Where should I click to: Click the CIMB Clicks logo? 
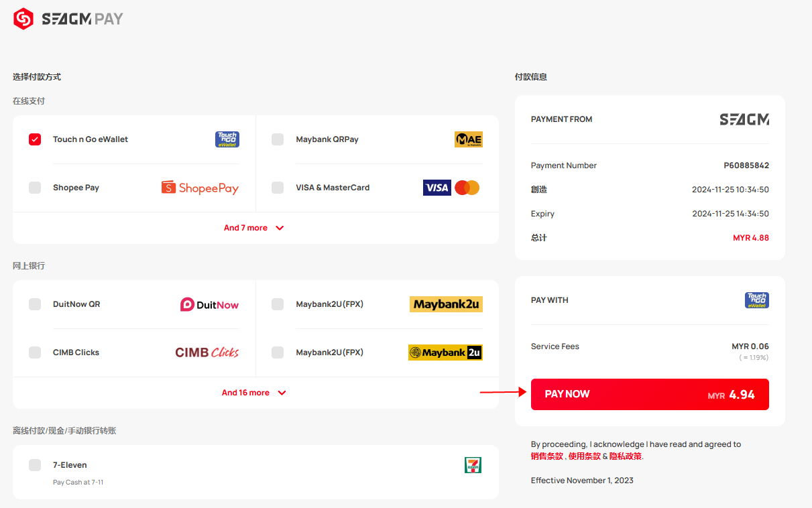tap(207, 353)
